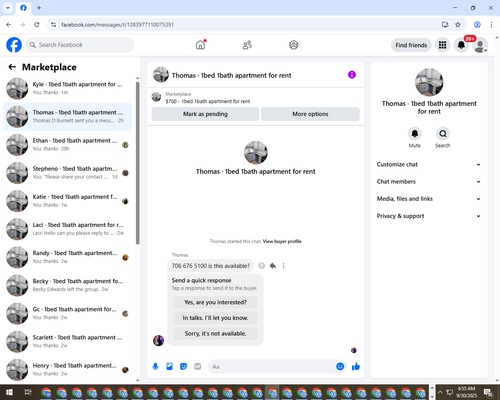Open the Windows notification center icon

pos(489,392)
